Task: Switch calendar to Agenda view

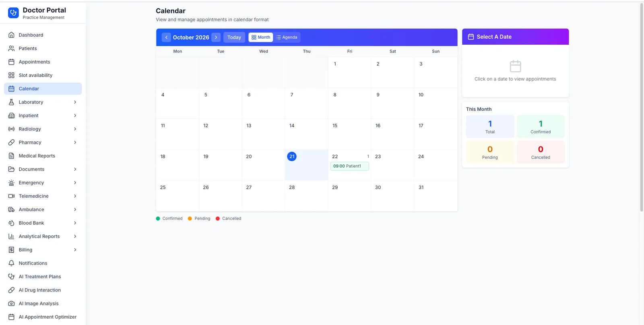Action: click(x=287, y=37)
